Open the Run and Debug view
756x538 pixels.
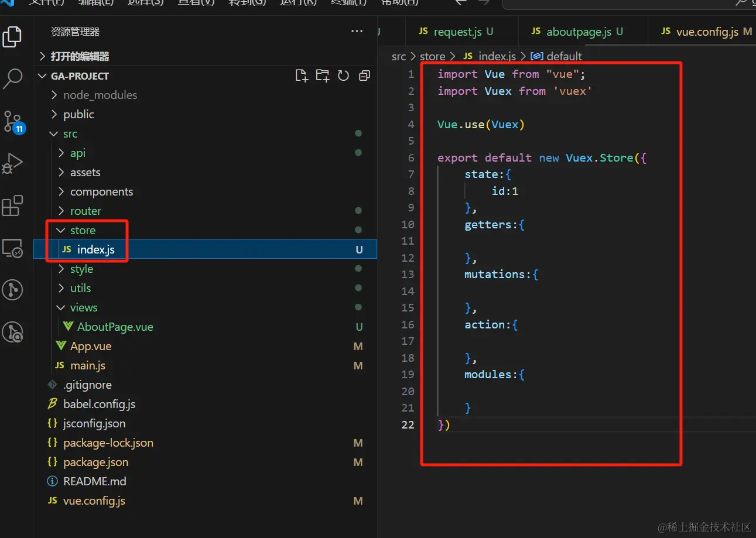12,163
